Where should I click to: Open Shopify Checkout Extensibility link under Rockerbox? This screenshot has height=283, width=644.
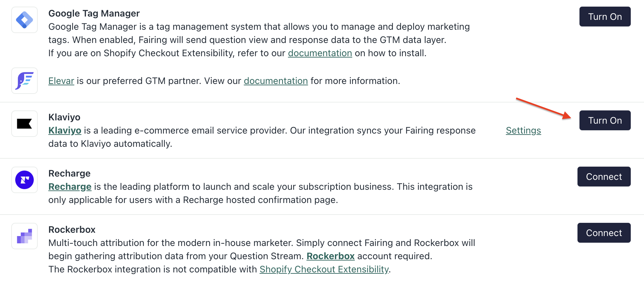(324, 269)
